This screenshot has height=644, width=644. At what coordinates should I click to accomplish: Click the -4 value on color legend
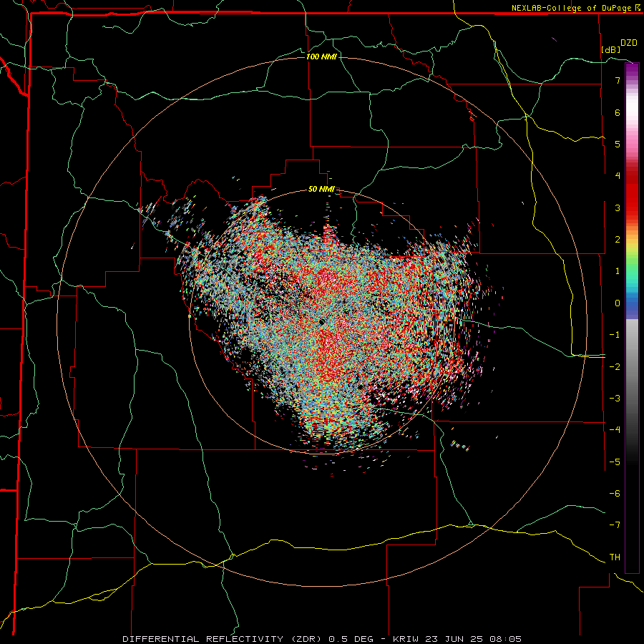point(615,430)
